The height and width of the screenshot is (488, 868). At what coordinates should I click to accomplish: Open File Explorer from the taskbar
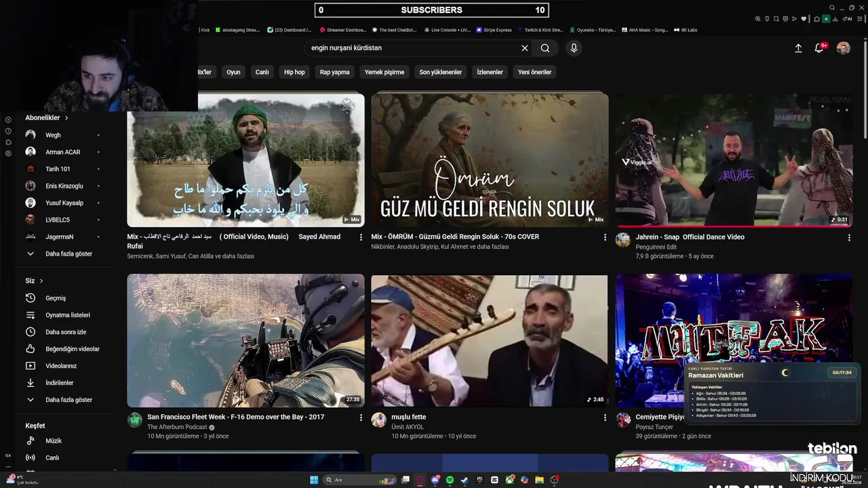[539, 480]
